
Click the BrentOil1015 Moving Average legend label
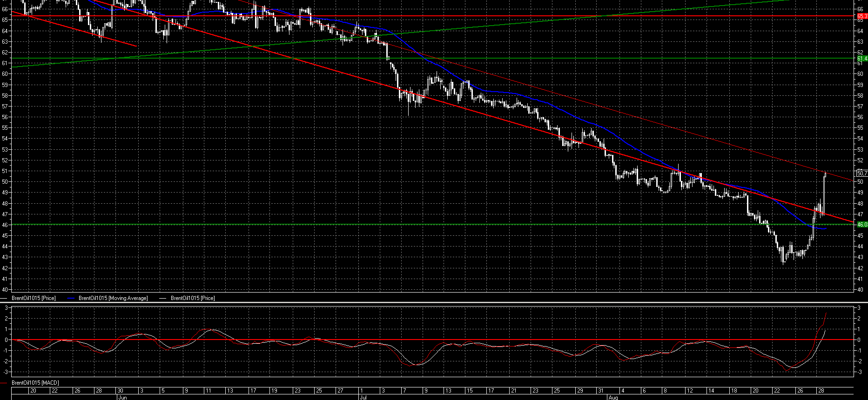(113, 298)
